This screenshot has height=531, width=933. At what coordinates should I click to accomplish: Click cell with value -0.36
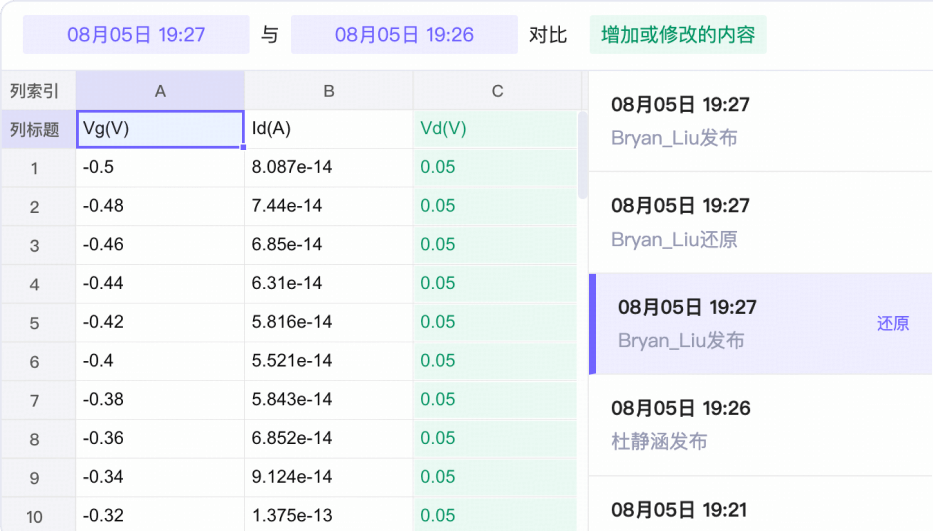[x=160, y=439]
